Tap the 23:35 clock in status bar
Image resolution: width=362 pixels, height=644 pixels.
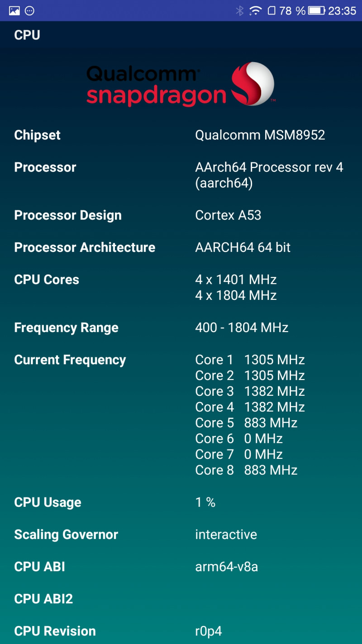342,10
